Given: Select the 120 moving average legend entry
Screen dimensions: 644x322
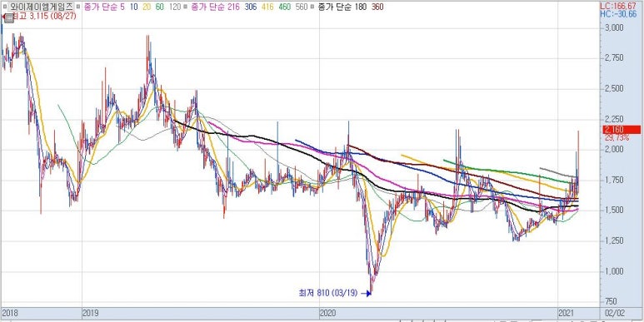Looking at the screenshot, I should pyautogui.click(x=175, y=7).
